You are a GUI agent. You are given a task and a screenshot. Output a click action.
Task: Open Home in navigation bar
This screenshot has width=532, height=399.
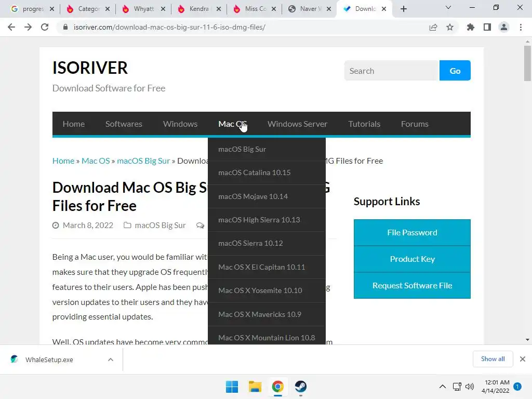(x=74, y=124)
